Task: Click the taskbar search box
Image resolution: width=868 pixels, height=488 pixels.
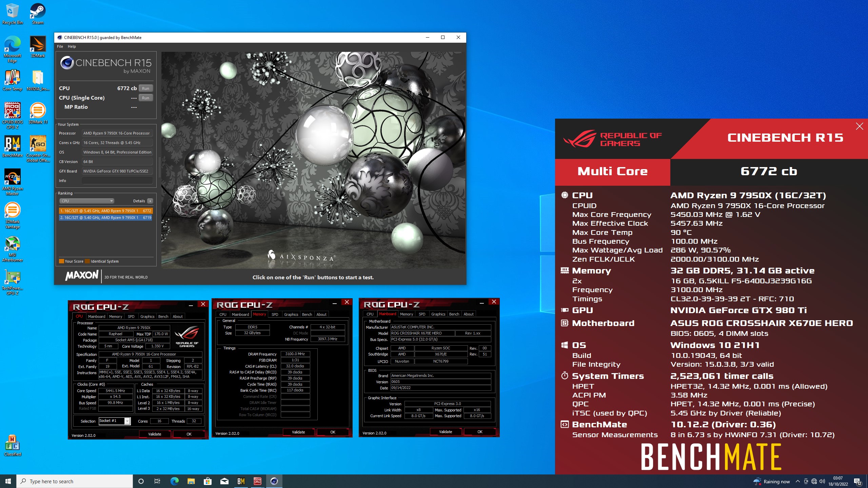Action: click(75, 481)
